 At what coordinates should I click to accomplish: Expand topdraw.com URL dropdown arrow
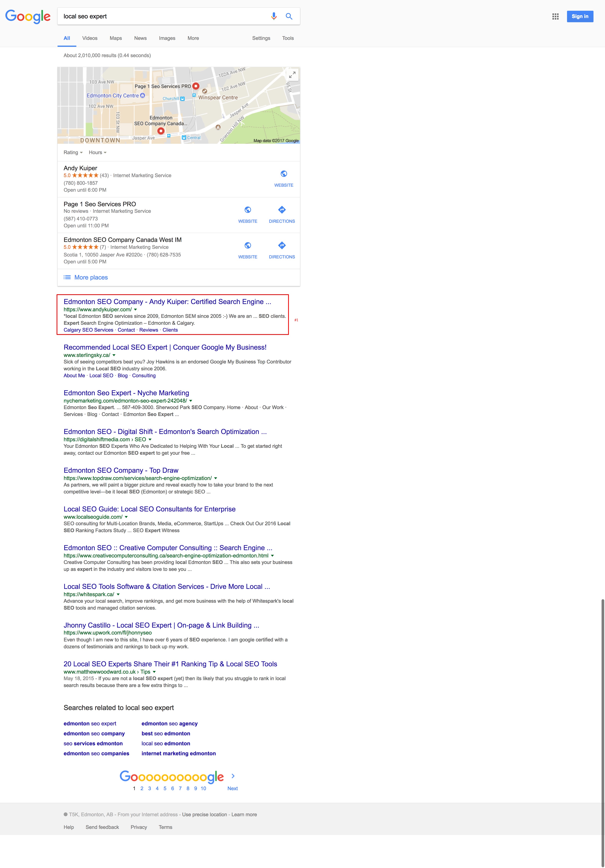click(216, 478)
